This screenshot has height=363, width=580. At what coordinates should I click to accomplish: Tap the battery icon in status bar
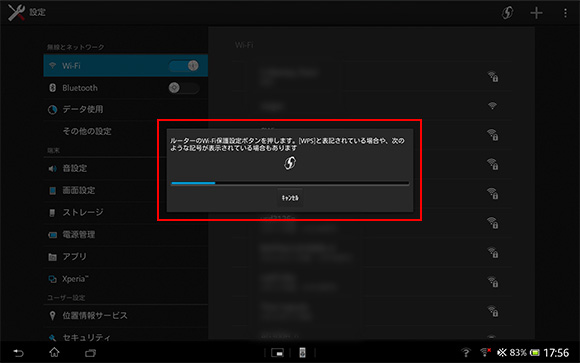click(x=535, y=353)
